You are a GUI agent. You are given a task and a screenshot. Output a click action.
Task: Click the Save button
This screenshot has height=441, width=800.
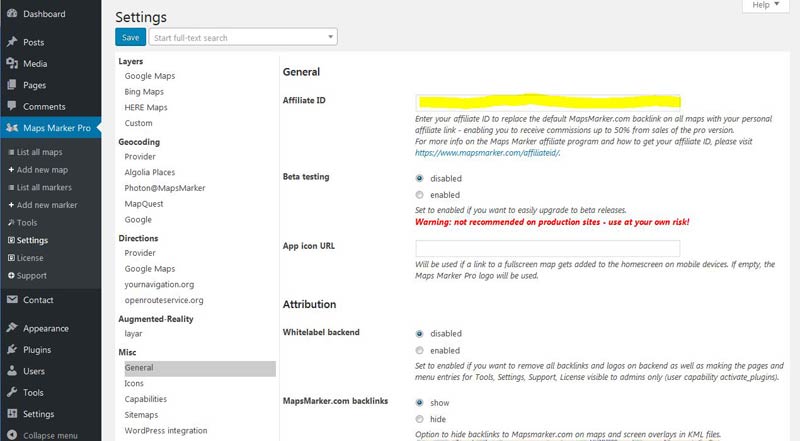click(131, 37)
